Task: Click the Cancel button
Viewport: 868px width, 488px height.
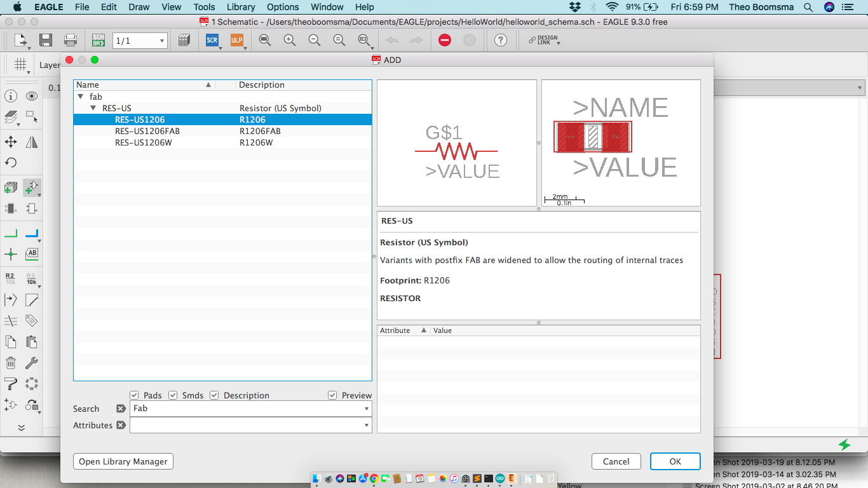Action: (616, 461)
